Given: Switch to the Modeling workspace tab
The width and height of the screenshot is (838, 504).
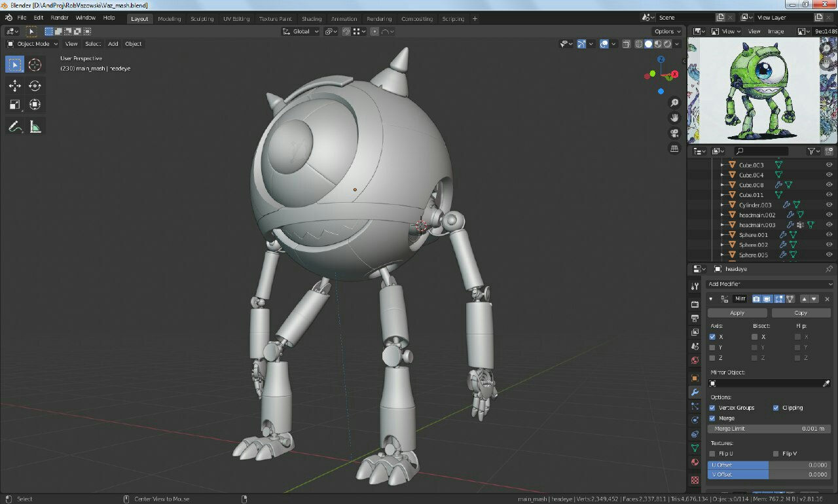Looking at the screenshot, I should [170, 19].
